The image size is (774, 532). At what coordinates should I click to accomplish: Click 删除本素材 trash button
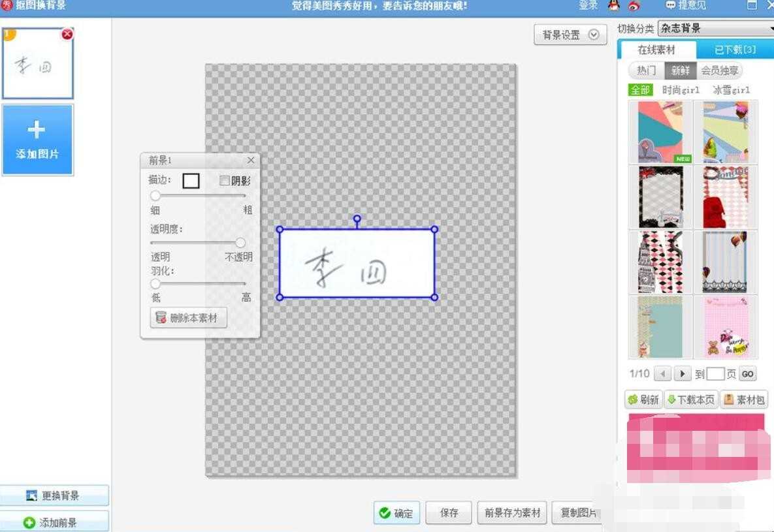coord(189,318)
